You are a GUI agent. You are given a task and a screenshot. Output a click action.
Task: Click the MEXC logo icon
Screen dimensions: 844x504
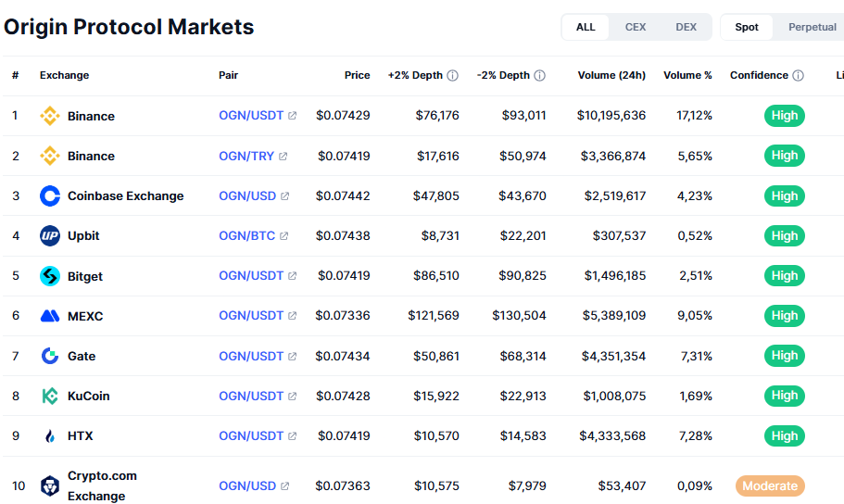tap(50, 316)
